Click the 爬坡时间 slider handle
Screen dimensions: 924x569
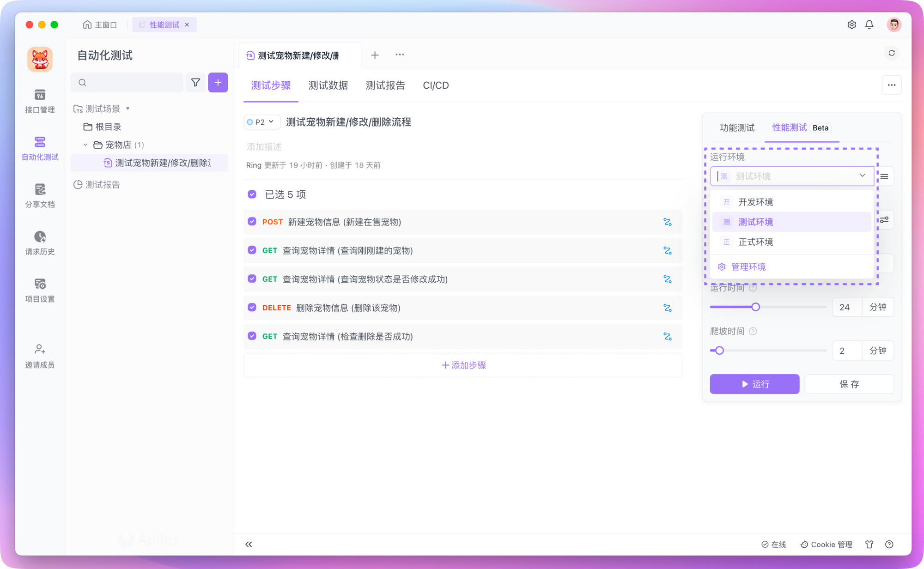[x=719, y=351]
